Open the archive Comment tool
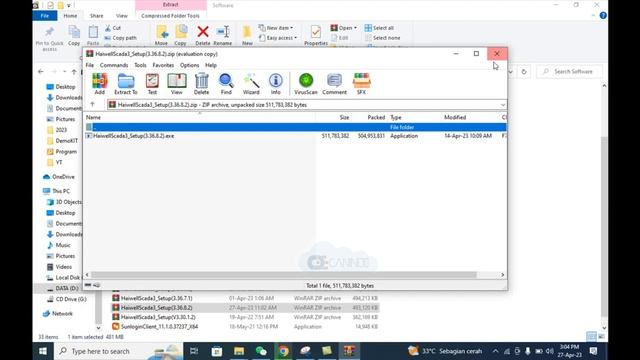Screen dimensions: 640x360 334,84
